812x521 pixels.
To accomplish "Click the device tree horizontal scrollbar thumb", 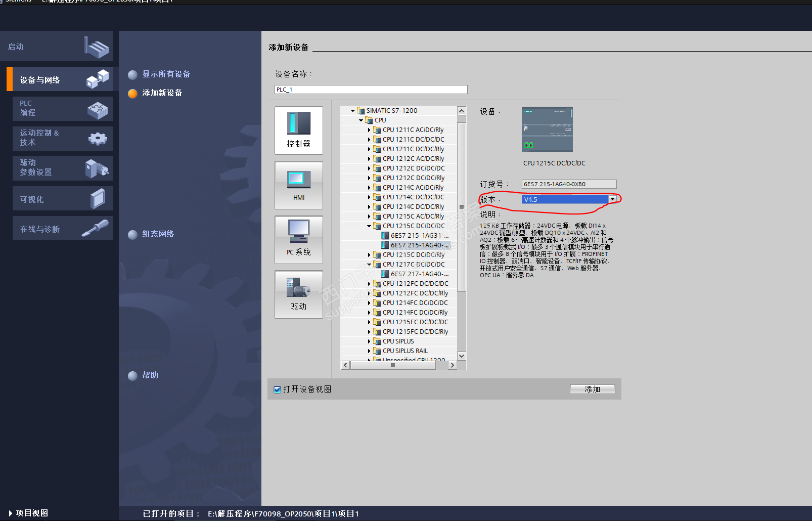I will click(393, 365).
